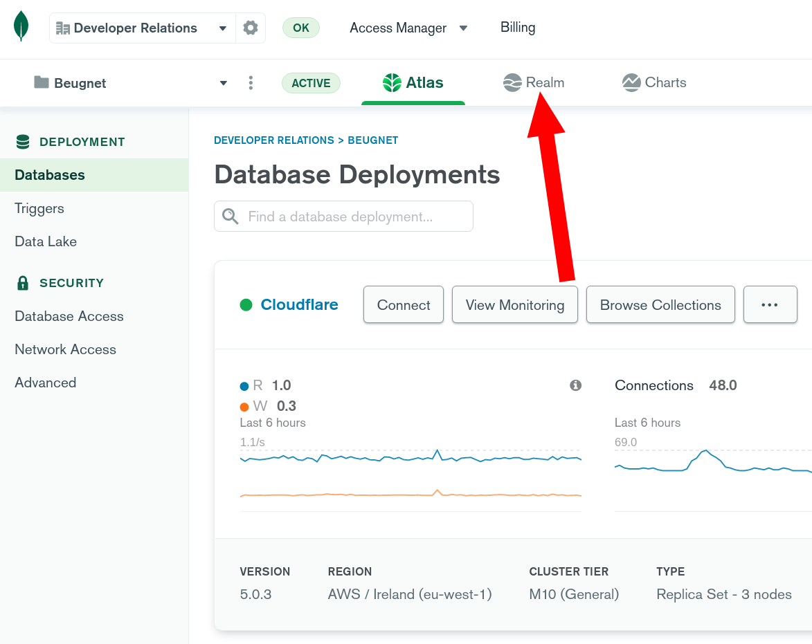Open Triggers in the sidebar
812x644 pixels.
[39, 208]
